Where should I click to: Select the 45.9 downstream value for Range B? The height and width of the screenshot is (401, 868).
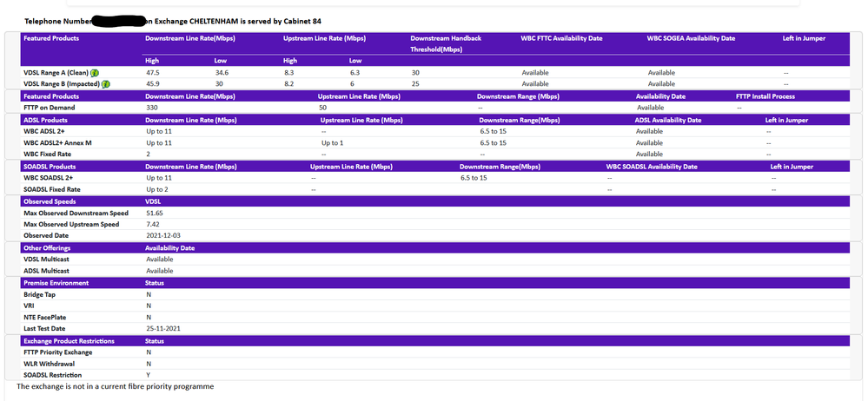153,84
